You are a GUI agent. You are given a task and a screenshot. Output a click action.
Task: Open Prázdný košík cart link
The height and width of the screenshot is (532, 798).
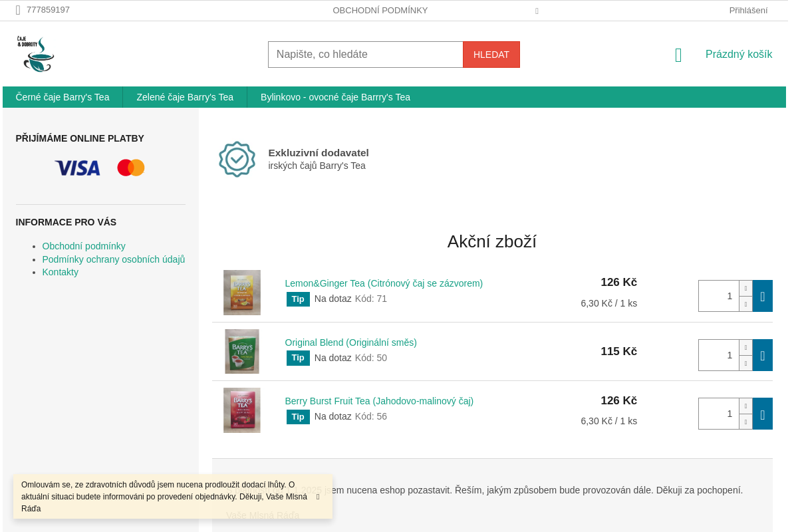pyautogui.click(x=739, y=55)
